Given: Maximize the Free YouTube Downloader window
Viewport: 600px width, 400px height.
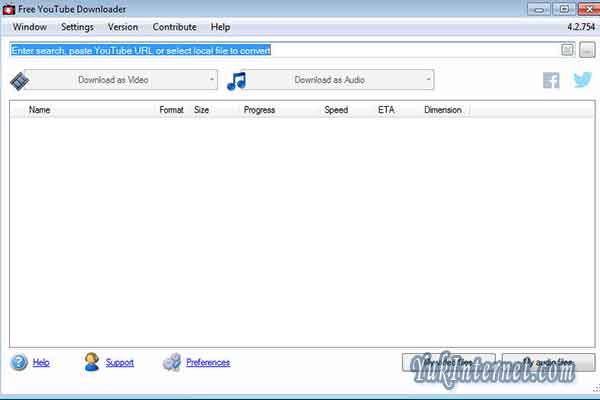Looking at the screenshot, I should [564, 9].
